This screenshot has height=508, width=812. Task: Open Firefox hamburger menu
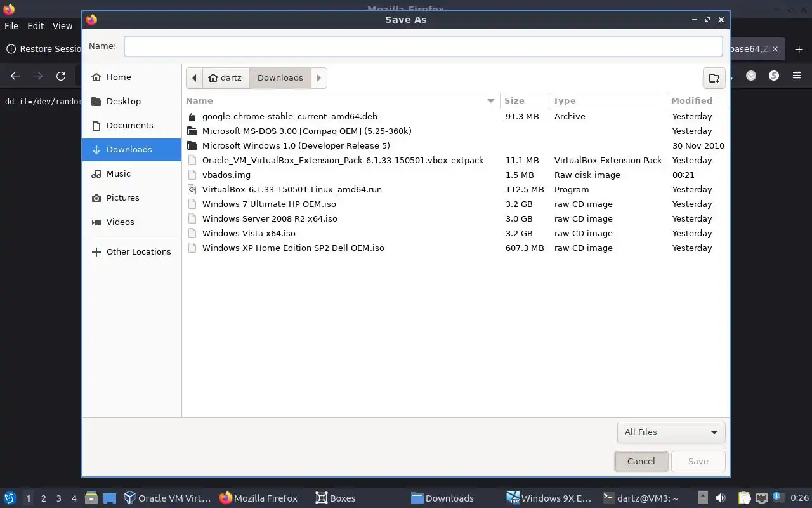pyautogui.click(x=797, y=76)
